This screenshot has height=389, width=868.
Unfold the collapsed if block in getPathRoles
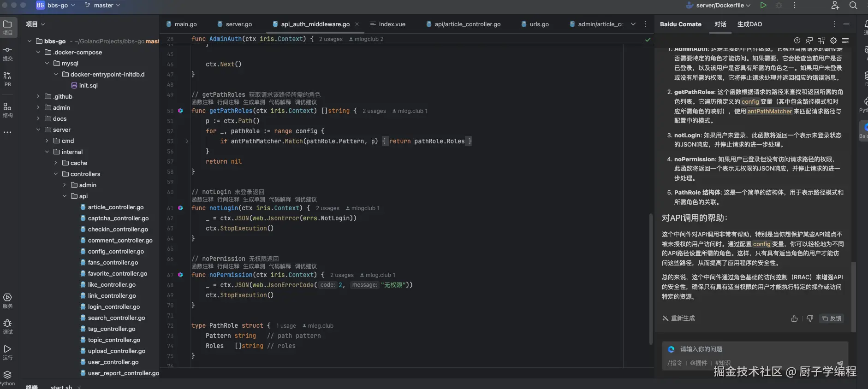187,141
